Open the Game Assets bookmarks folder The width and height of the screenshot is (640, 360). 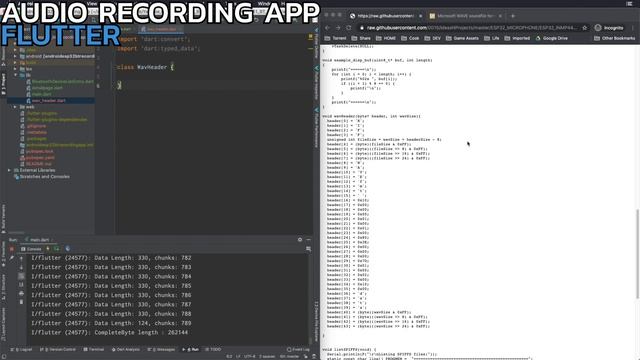(462, 38)
